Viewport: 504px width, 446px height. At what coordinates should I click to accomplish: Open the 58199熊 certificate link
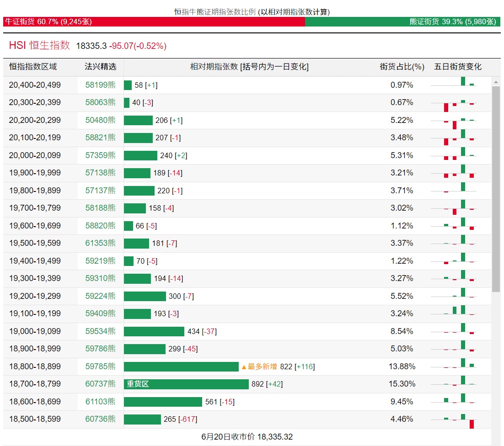100,85
